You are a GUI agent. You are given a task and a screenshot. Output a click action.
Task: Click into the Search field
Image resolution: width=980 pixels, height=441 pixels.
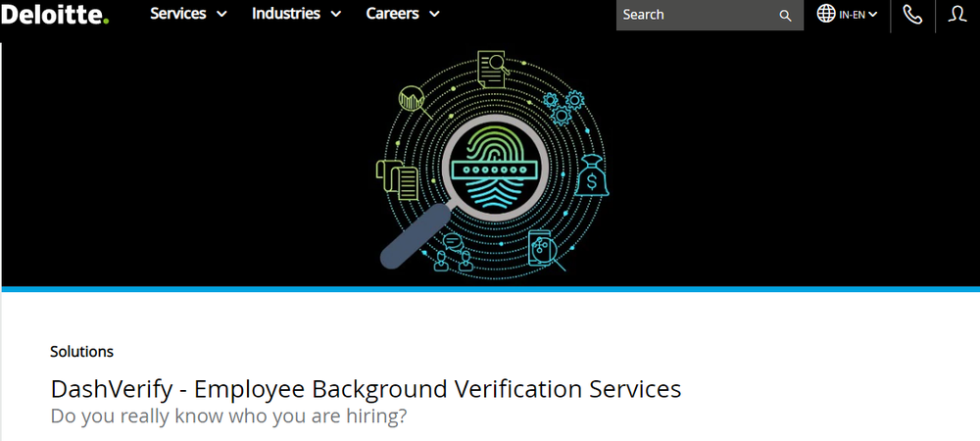[710, 15]
